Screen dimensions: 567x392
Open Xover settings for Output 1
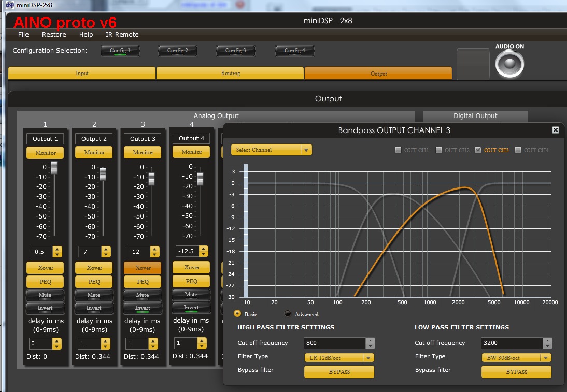45,268
